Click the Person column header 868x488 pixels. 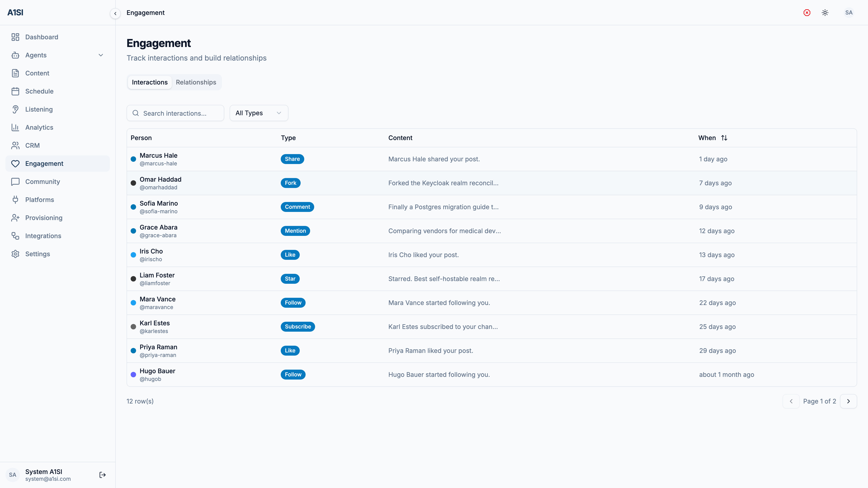click(141, 138)
